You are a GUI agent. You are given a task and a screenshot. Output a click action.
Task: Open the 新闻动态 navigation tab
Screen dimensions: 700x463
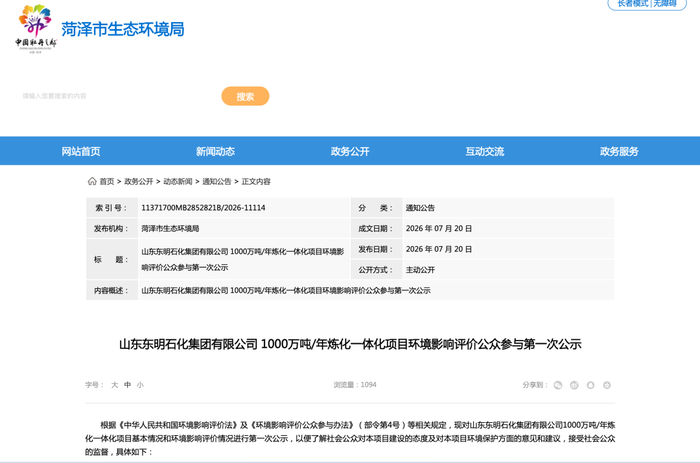(x=215, y=151)
